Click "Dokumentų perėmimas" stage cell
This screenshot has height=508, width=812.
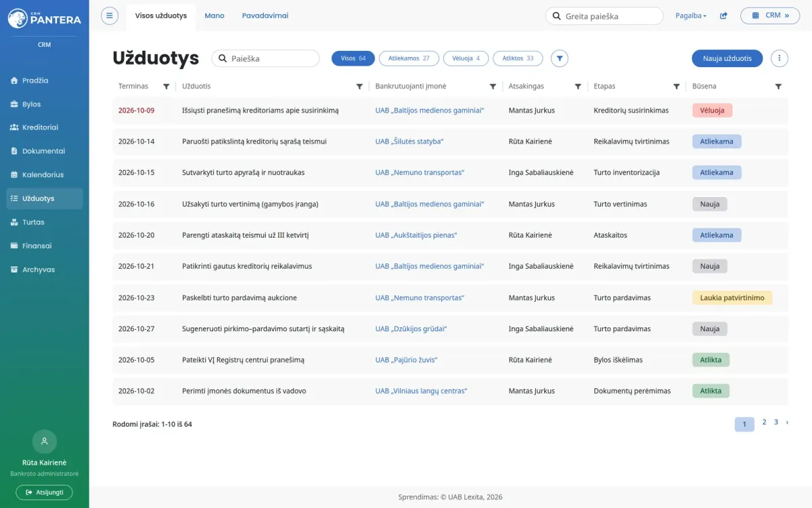coord(632,391)
